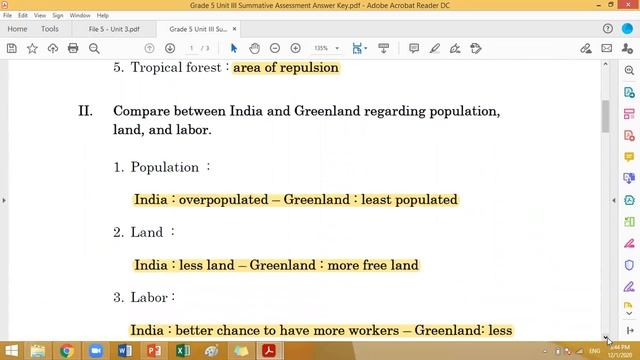The image size is (640, 360).
Task: Open search magnifier at right pane top
Action: click(629, 70)
